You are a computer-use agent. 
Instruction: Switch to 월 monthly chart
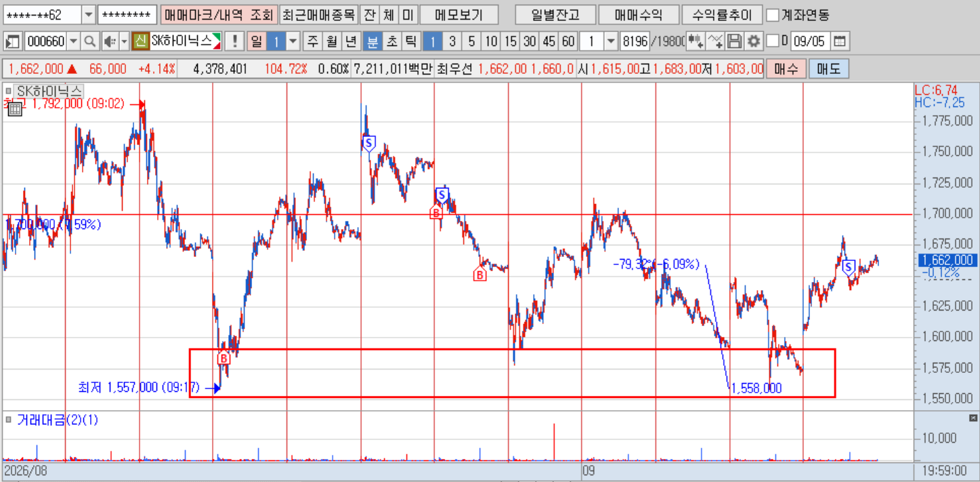pyautogui.click(x=331, y=41)
